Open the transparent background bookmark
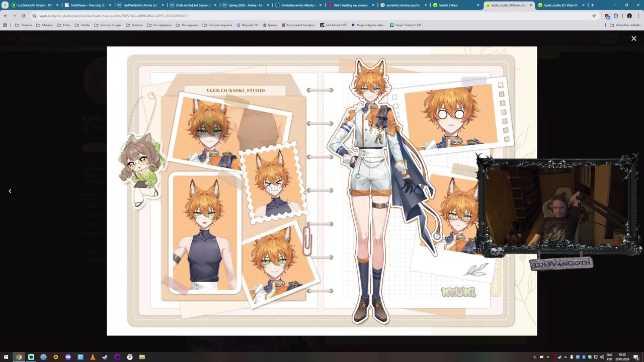 point(299,25)
